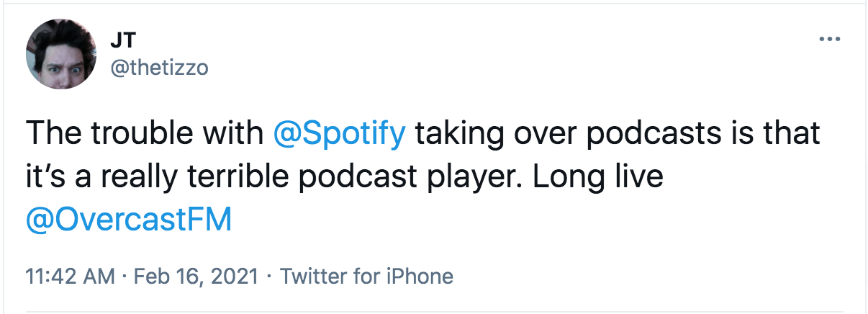Image resolution: width=868 pixels, height=314 pixels.
Task: Click JT's profile avatar photo
Action: [x=56, y=59]
